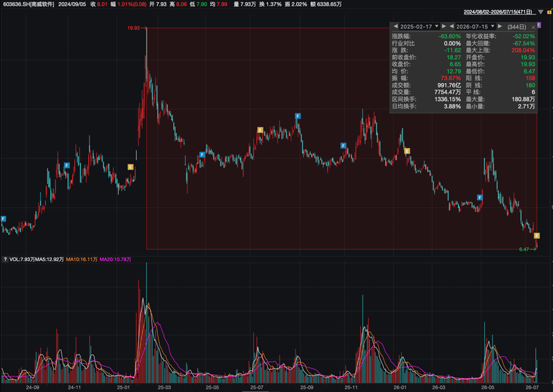Click the header 换 1.37% turnover value
553x392 pixels.
(x=270, y=4)
